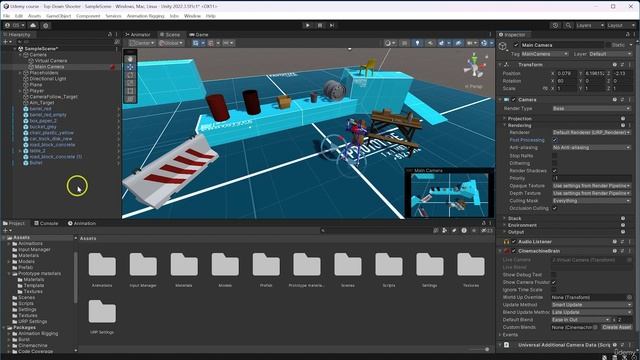Open the GameObject menu

pos(58,16)
